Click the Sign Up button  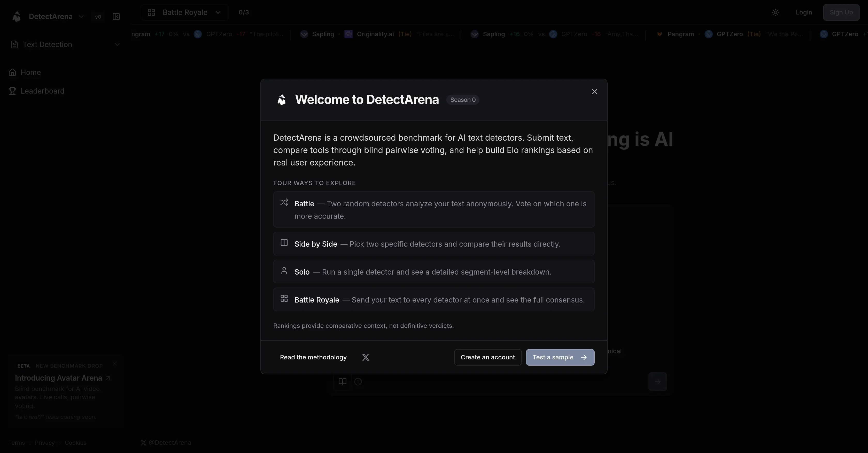(x=841, y=12)
